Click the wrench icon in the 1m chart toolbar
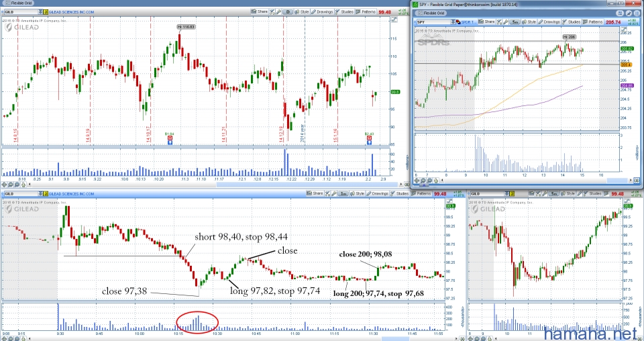Viewport: 644px width, 341px height. 334,193
